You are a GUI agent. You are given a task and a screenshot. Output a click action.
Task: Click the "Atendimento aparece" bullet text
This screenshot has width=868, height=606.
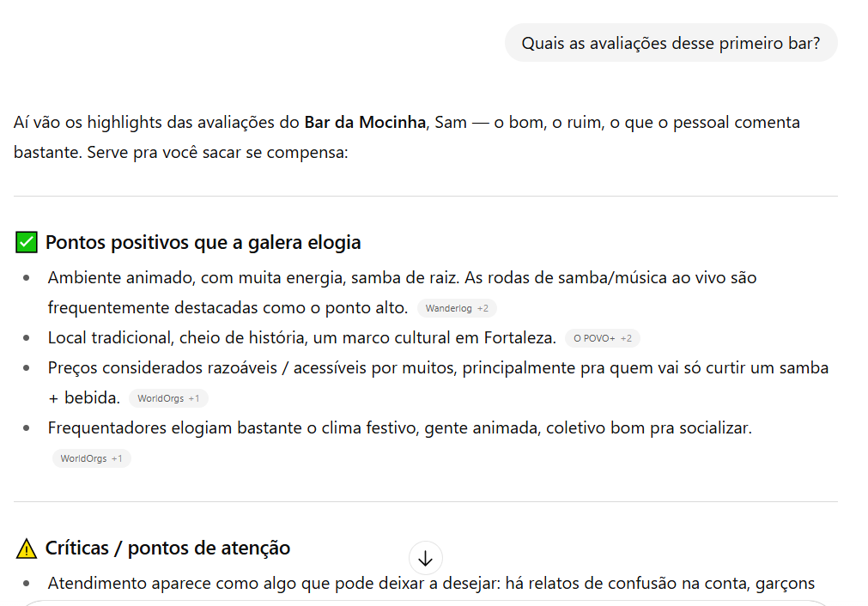(430, 584)
